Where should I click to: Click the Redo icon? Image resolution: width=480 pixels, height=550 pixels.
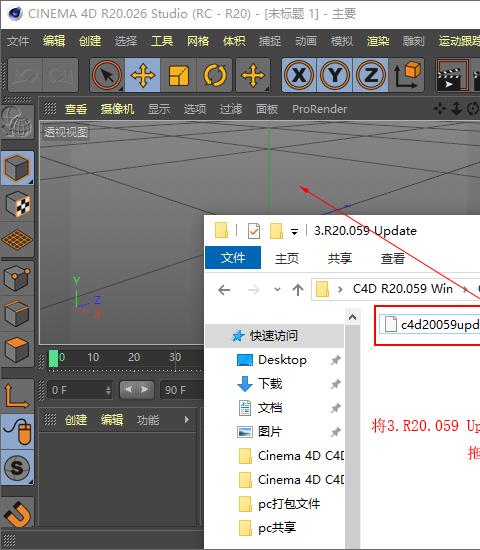click(x=60, y=75)
